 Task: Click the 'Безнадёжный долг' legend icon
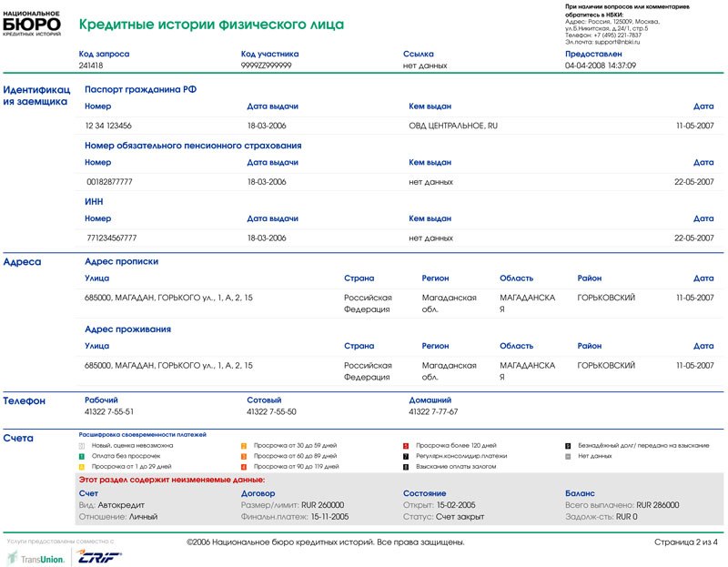pyautogui.click(x=568, y=446)
